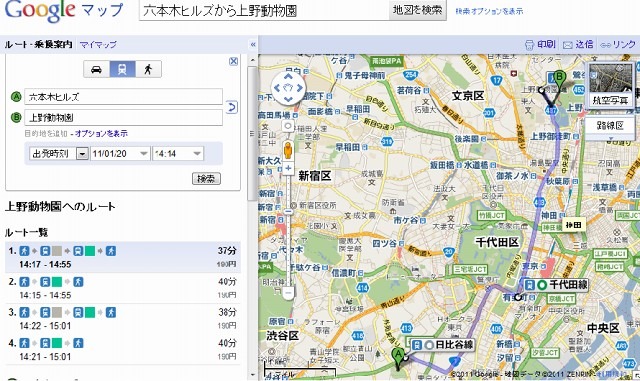Click the 検索 button in the route panel
640x381 pixels.
[206, 178]
